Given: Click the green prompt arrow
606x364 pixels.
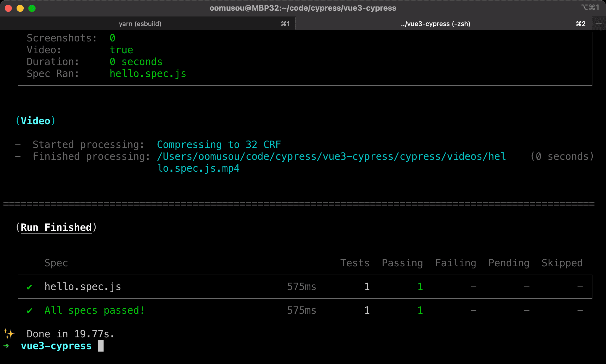Looking at the screenshot, I should pos(6,346).
